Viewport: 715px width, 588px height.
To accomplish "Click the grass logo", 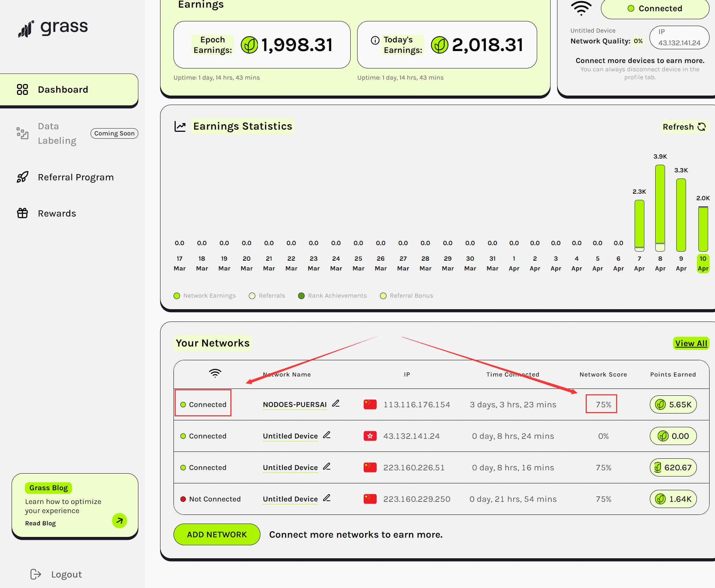I will click(53, 28).
